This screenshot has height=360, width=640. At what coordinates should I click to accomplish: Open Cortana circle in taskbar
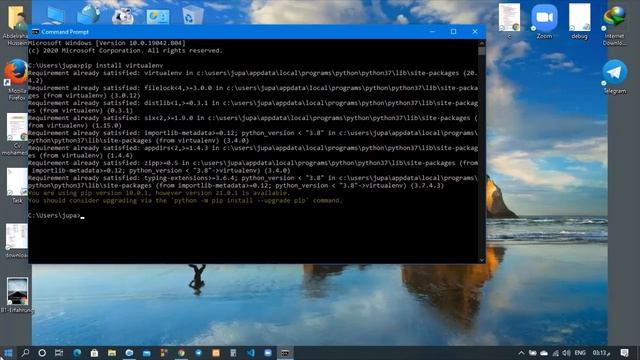tap(42, 353)
